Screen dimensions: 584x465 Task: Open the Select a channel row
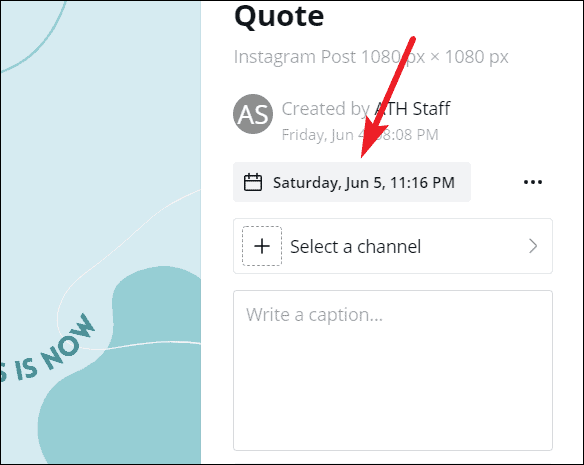click(393, 246)
